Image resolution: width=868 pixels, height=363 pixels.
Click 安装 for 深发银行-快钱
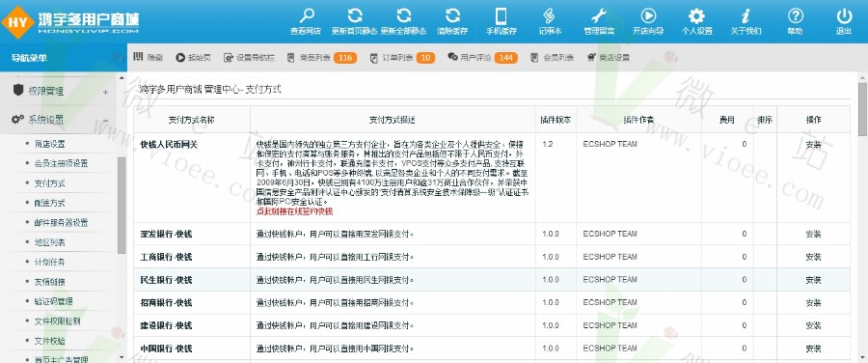point(813,234)
